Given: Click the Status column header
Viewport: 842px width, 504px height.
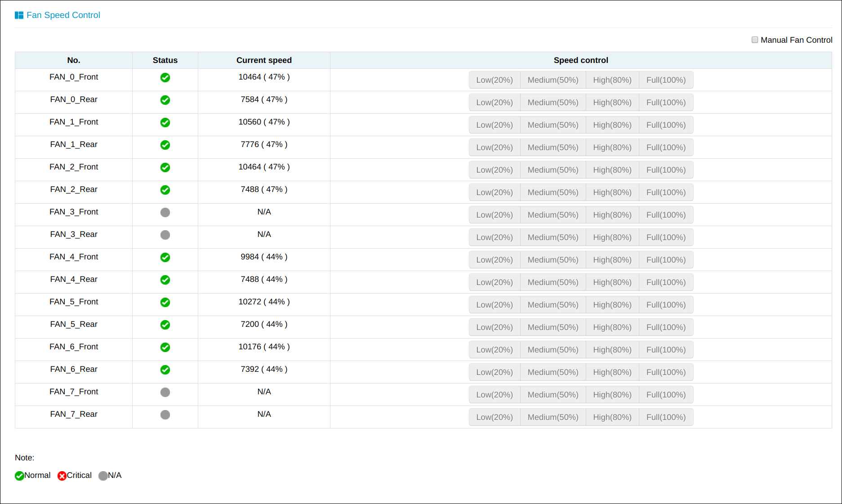Looking at the screenshot, I should (x=165, y=60).
